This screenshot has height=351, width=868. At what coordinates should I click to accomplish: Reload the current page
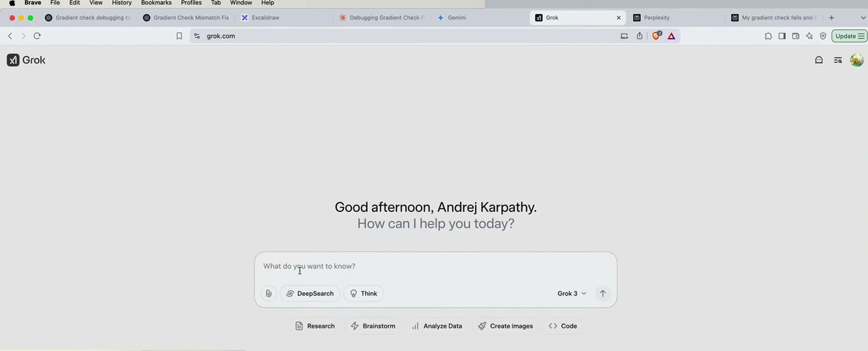(x=37, y=36)
